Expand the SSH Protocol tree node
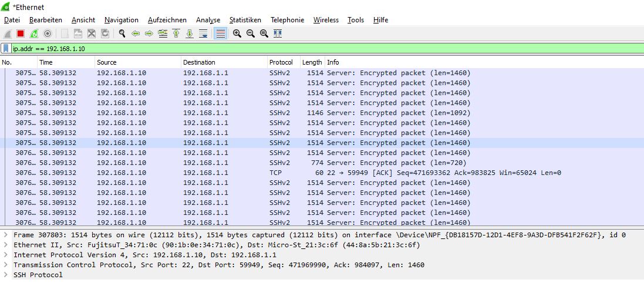644x286 pixels. click(x=6, y=275)
